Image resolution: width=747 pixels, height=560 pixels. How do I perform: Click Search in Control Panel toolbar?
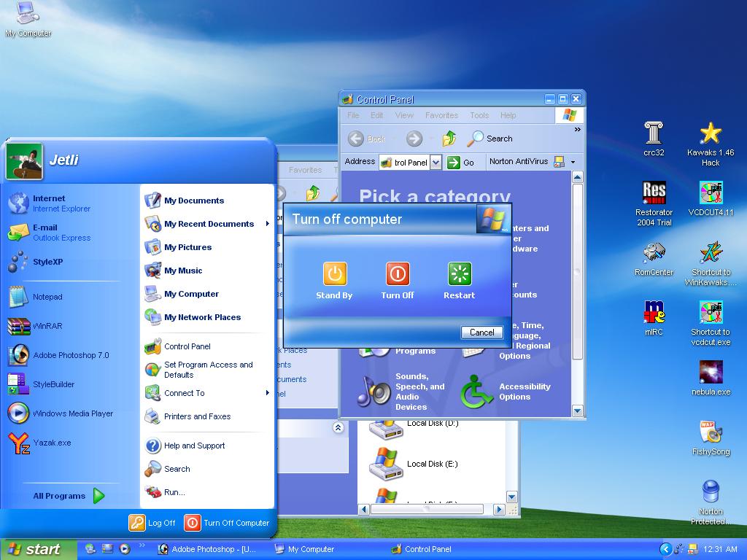489,139
